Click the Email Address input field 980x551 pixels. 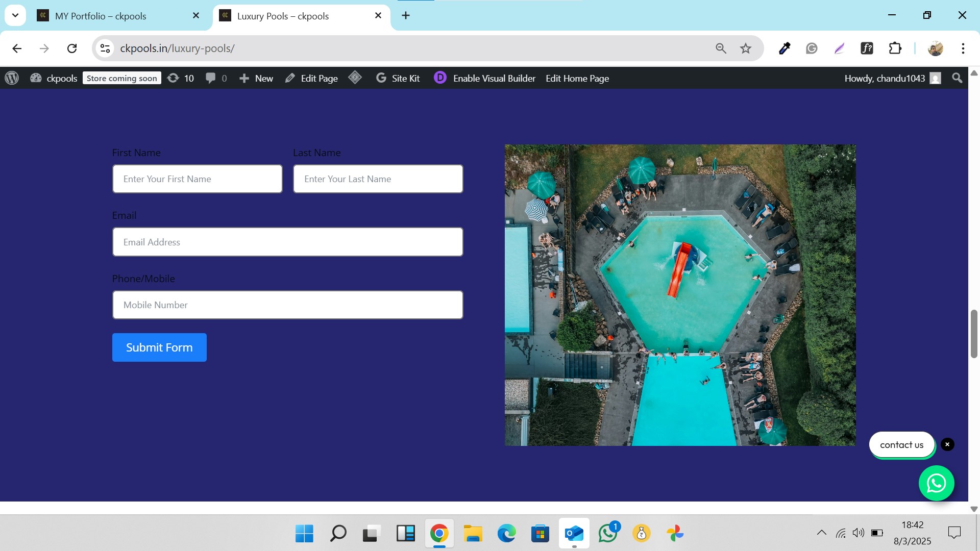pyautogui.click(x=287, y=242)
